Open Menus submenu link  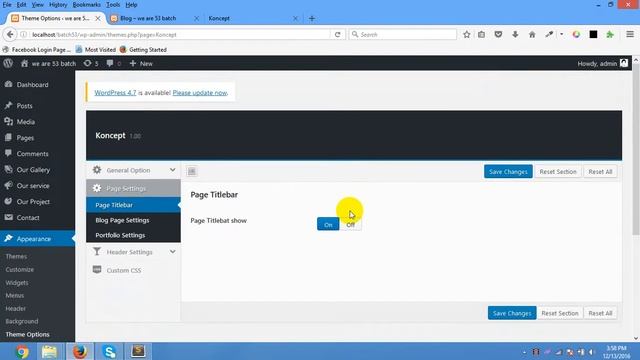pos(15,296)
